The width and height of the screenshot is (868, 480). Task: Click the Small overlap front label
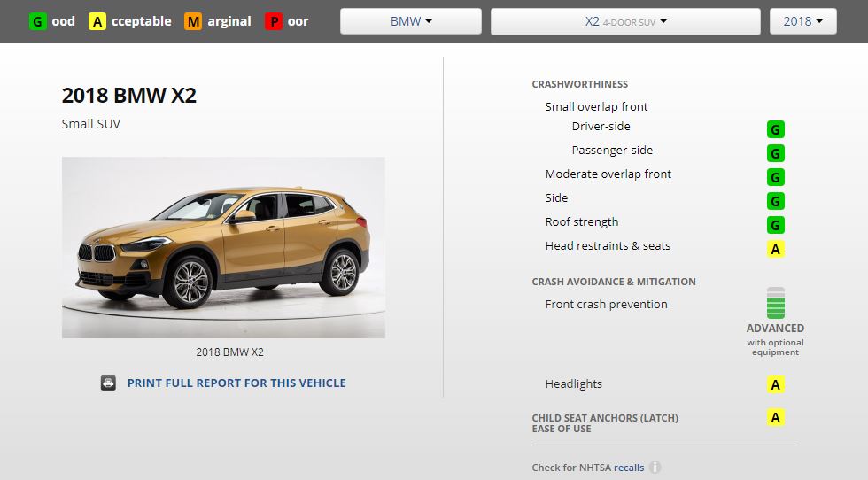coord(596,106)
